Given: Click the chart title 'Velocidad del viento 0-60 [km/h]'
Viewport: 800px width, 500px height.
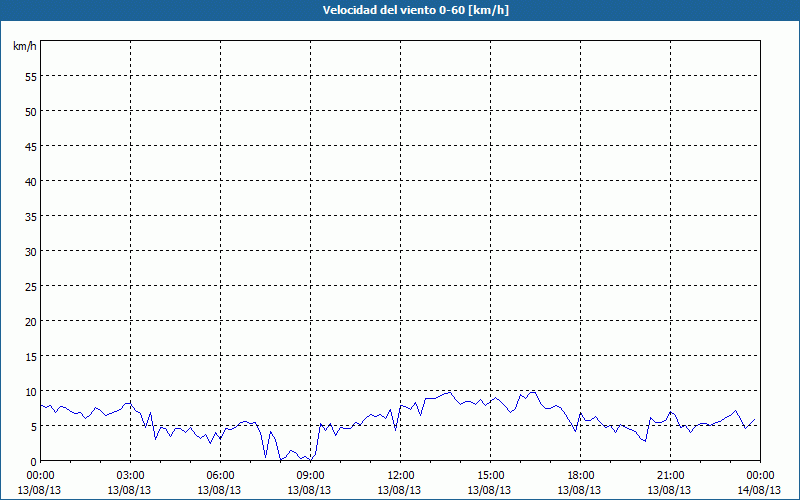Looking at the screenshot, I should point(416,10).
